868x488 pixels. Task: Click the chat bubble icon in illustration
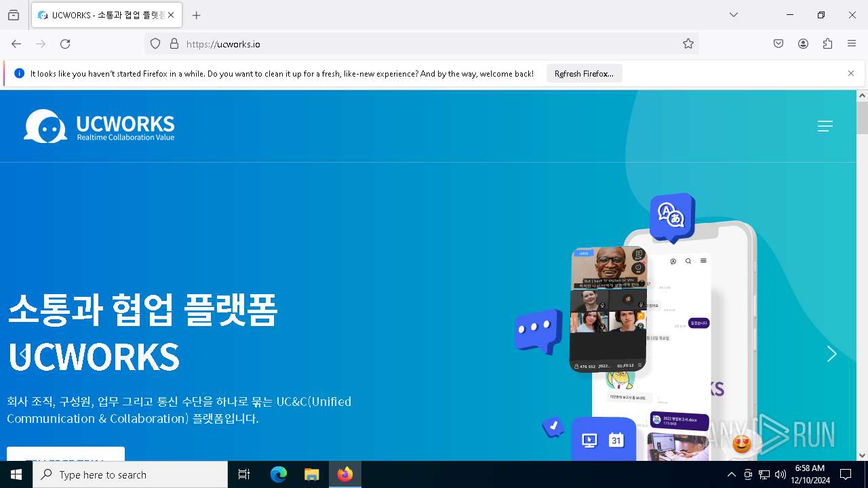[538, 331]
